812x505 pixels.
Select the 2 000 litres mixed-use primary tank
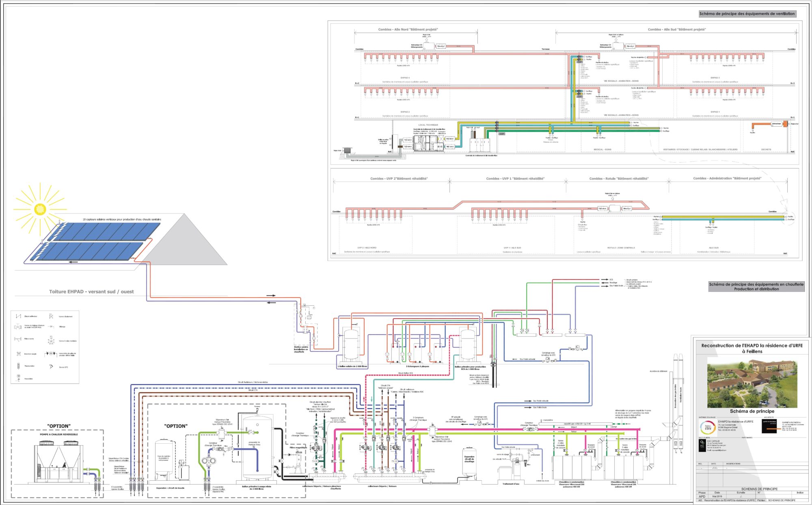[x=257, y=447]
